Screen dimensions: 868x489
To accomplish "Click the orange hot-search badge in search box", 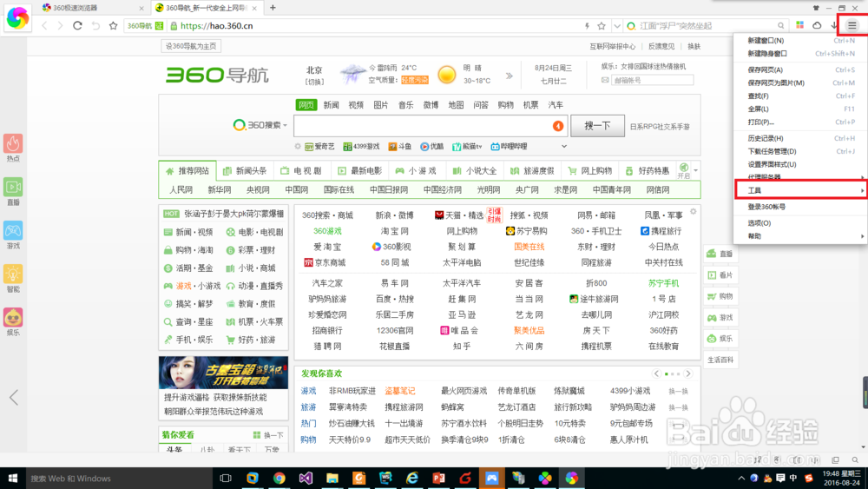I will [x=558, y=126].
